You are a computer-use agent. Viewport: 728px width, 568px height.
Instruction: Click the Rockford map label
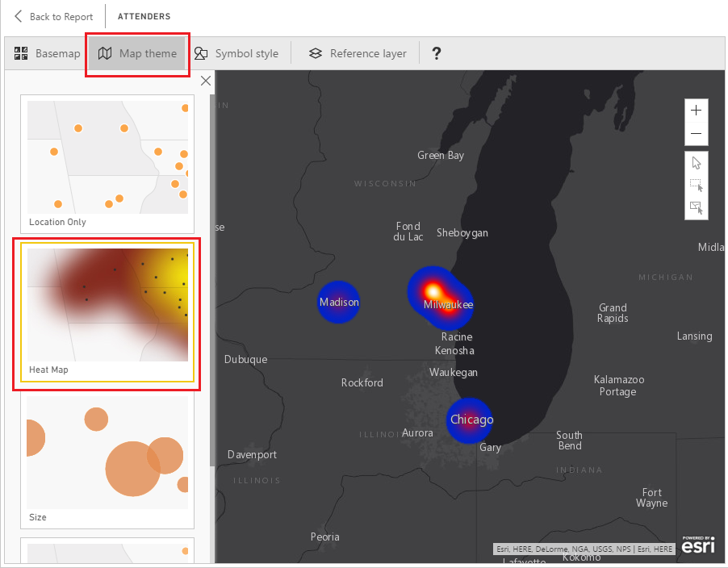tap(362, 383)
